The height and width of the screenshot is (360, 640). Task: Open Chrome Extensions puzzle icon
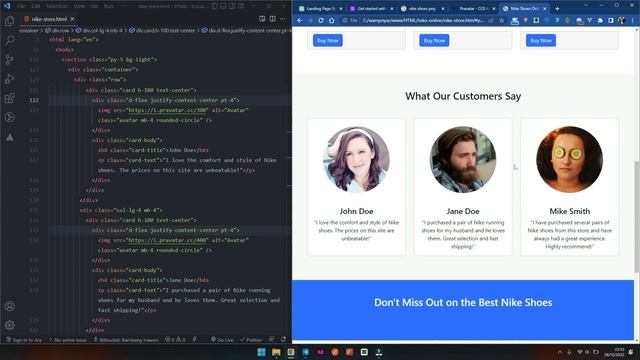[600, 20]
